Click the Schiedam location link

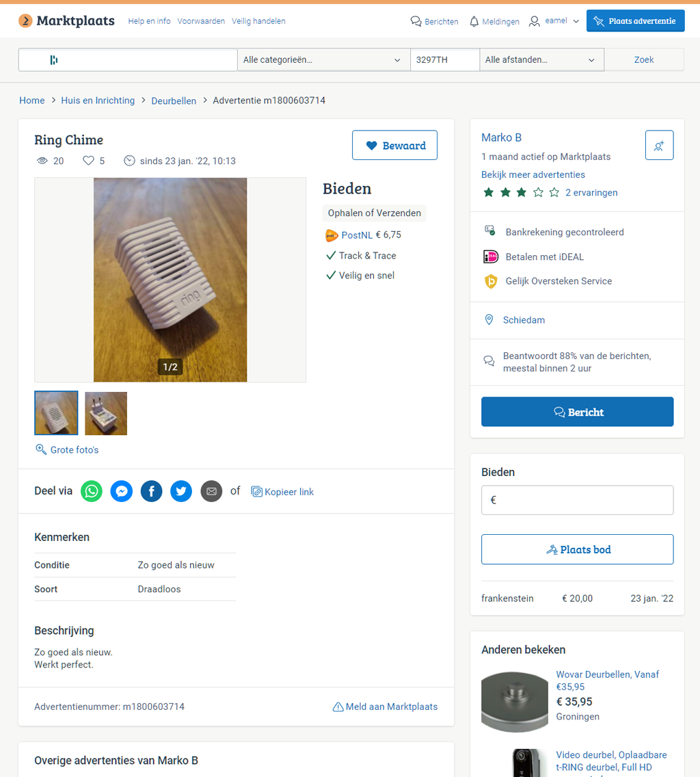pyautogui.click(x=524, y=320)
